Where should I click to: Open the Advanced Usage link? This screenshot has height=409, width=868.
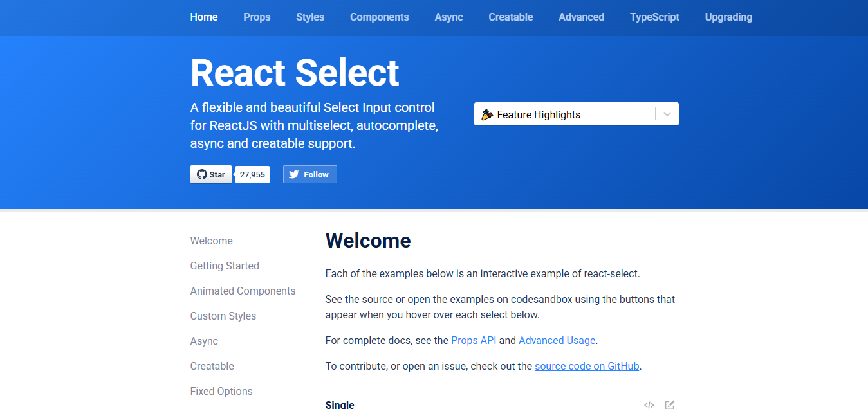557,340
